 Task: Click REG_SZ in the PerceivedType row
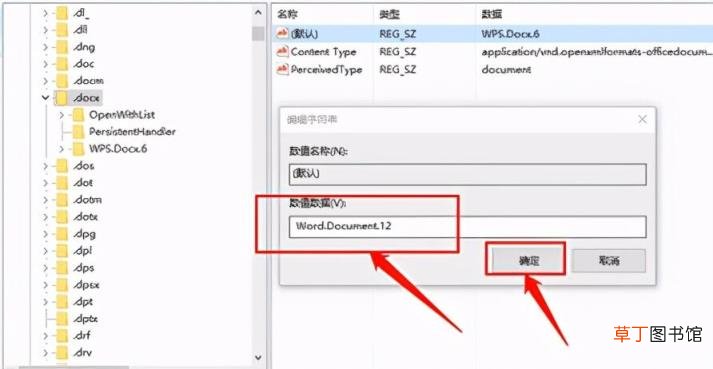pos(398,70)
